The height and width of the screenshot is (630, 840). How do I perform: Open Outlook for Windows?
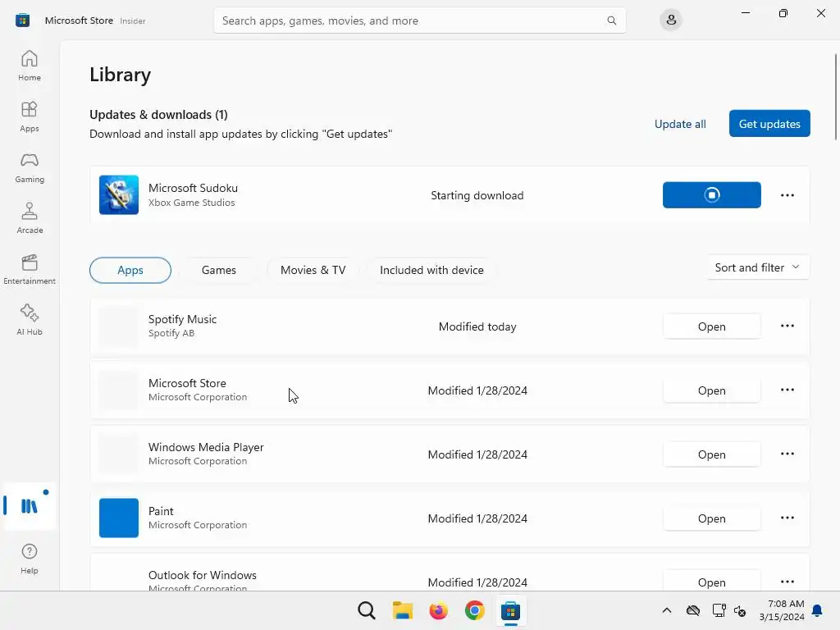pos(711,582)
